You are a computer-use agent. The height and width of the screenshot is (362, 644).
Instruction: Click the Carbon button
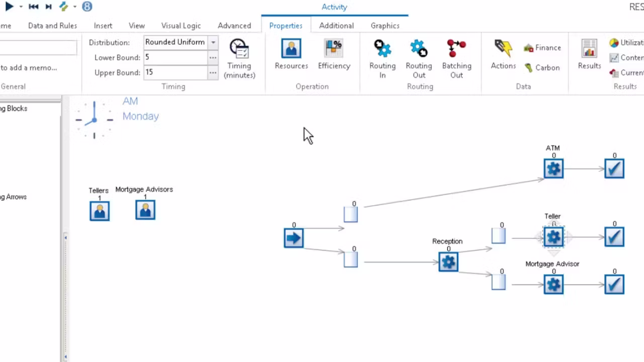(542, 67)
